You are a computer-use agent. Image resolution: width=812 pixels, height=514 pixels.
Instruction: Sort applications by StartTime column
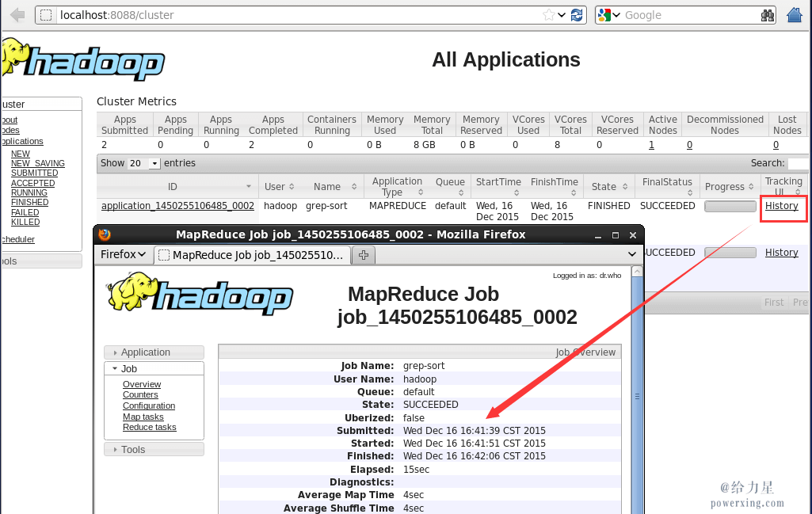tap(498, 186)
